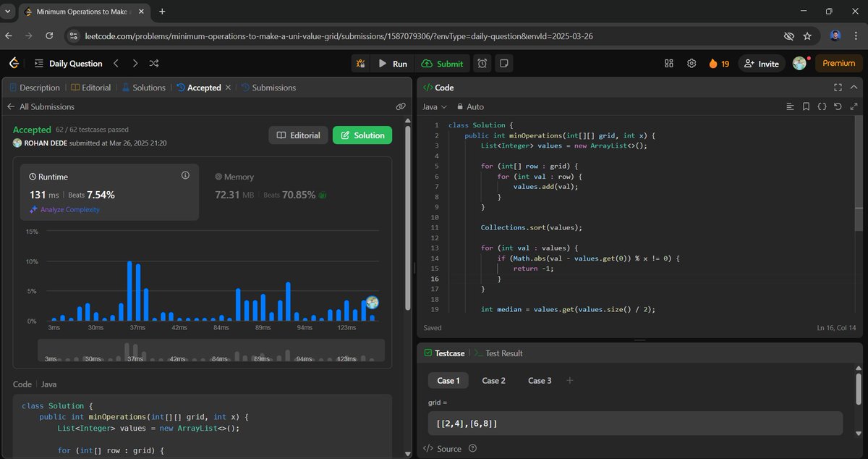Open the notes sticky icon
The image size is (868, 459).
pyautogui.click(x=504, y=64)
